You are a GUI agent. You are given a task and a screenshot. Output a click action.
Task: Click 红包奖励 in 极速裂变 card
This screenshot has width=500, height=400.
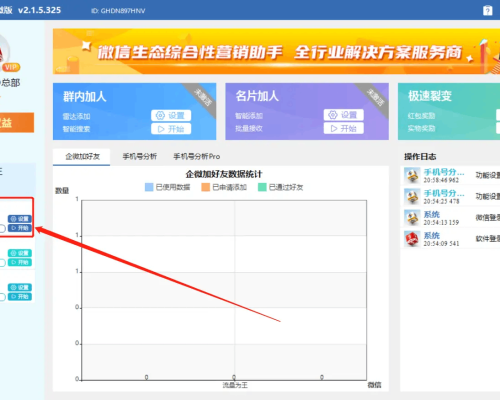(421, 116)
